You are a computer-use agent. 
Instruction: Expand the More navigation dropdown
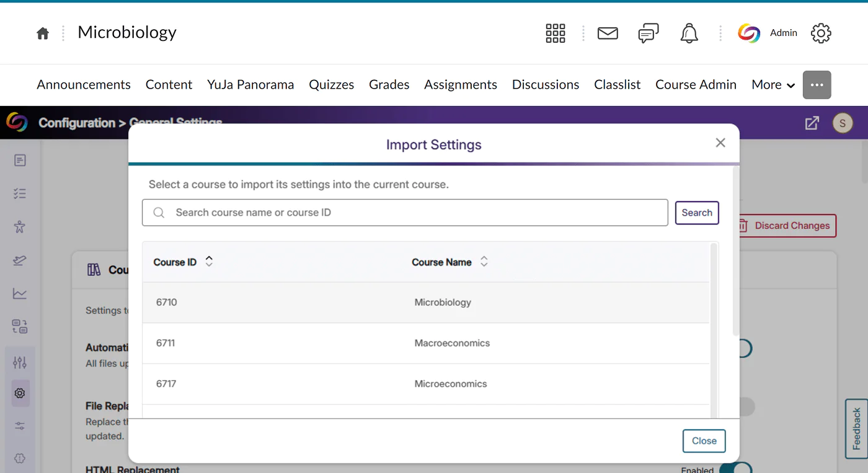(773, 85)
